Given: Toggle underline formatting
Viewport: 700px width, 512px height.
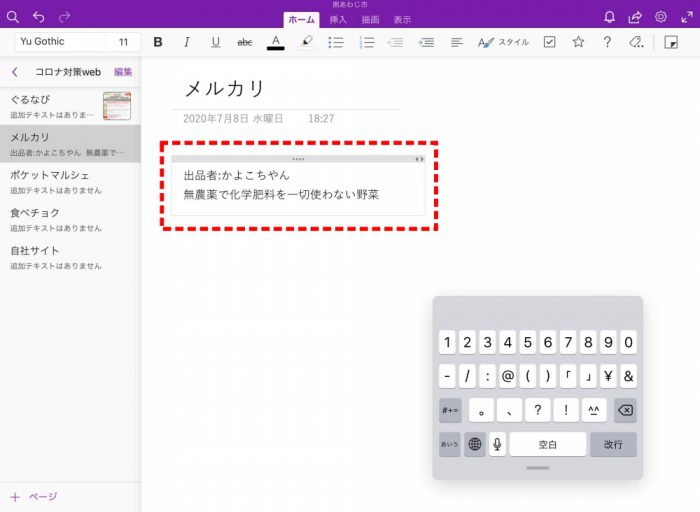Looking at the screenshot, I should (x=216, y=42).
